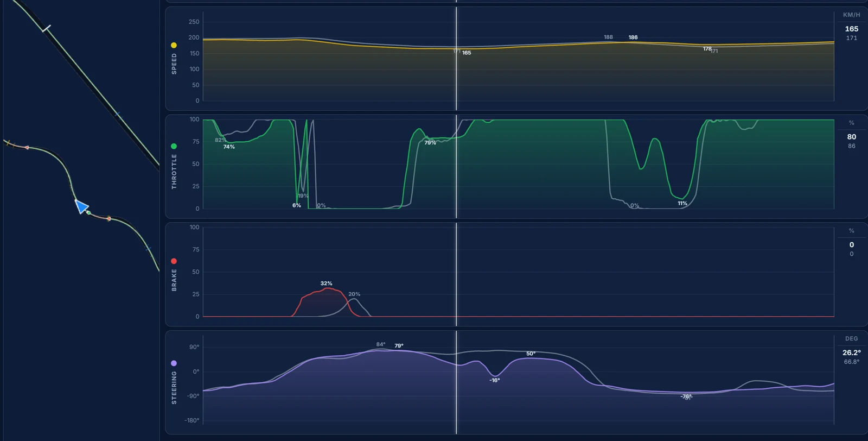The width and height of the screenshot is (868, 441).
Task: Click the 86 comparison throttle readout
Action: point(851,146)
